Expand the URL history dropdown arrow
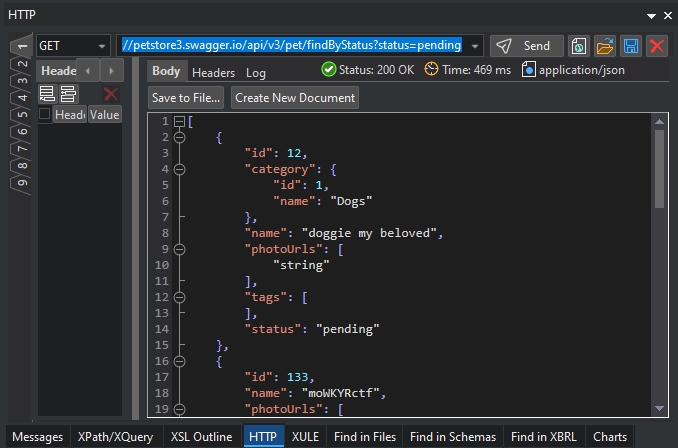The height and width of the screenshot is (448, 678). point(474,46)
